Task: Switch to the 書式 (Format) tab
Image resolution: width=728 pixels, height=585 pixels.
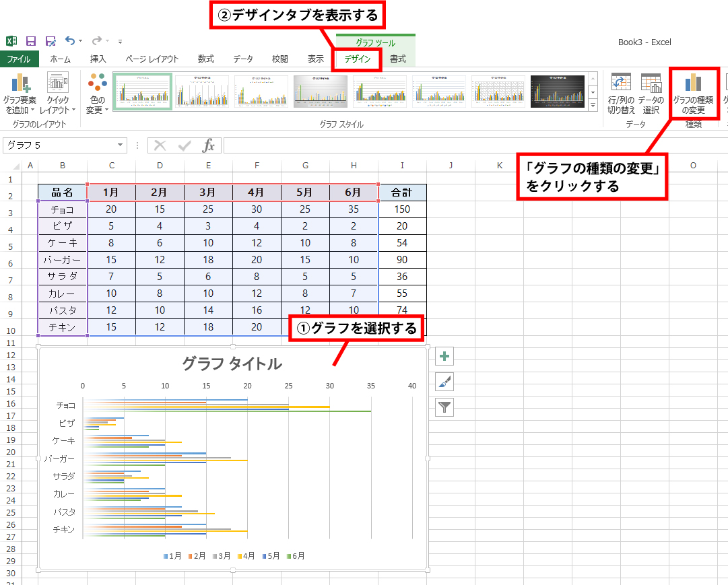Action: coord(398,59)
